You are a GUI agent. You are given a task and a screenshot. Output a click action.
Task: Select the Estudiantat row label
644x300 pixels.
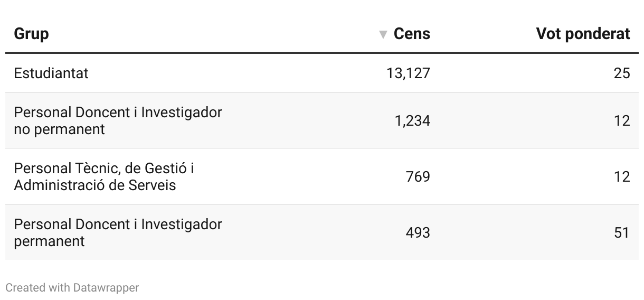(x=51, y=73)
